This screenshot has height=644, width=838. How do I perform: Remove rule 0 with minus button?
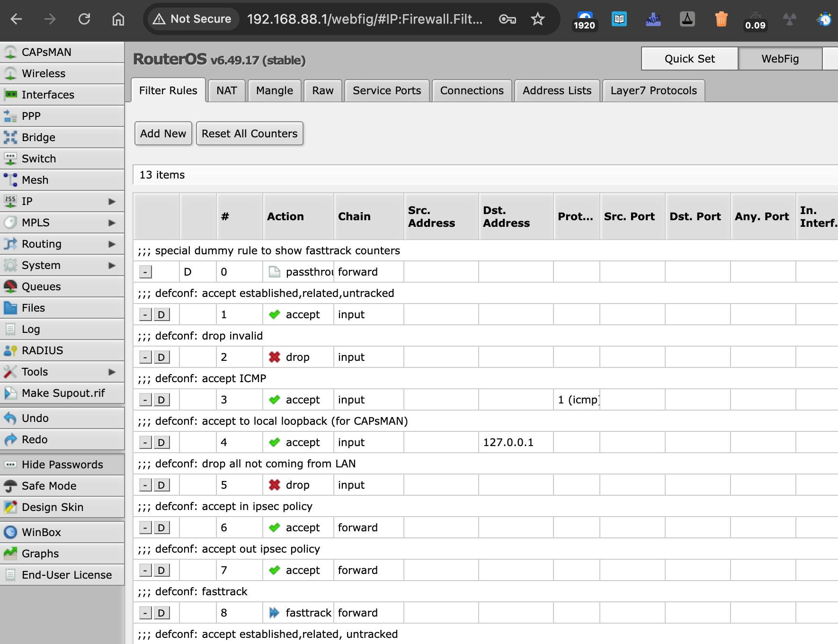coord(145,272)
